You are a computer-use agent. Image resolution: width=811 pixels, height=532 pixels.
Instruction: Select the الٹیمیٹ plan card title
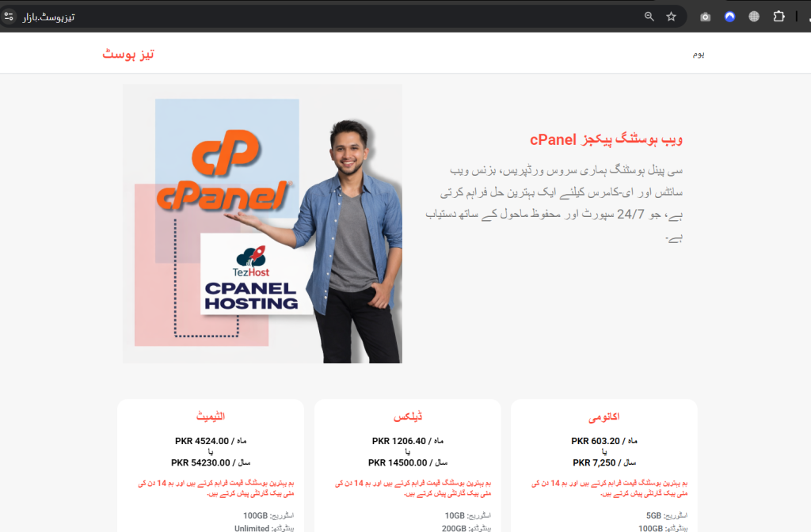click(x=210, y=416)
